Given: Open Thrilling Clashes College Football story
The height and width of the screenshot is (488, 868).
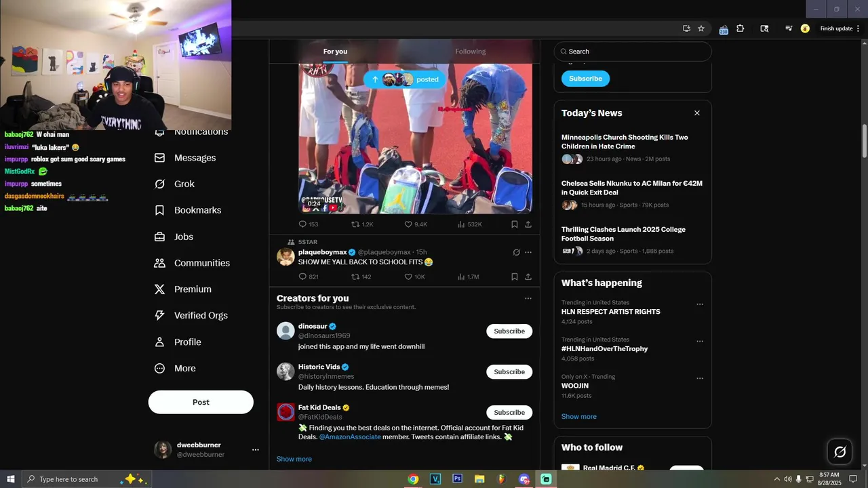Looking at the screenshot, I should [x=623, y=234].
